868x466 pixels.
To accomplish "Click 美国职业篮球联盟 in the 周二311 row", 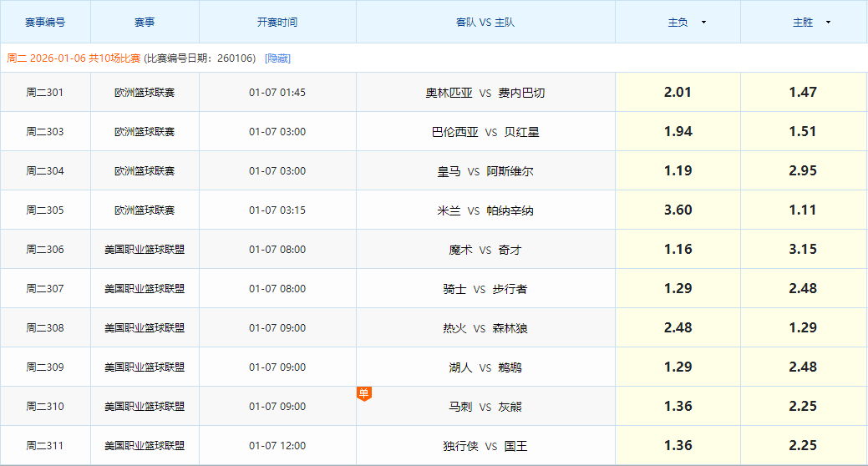I will 145,446.
